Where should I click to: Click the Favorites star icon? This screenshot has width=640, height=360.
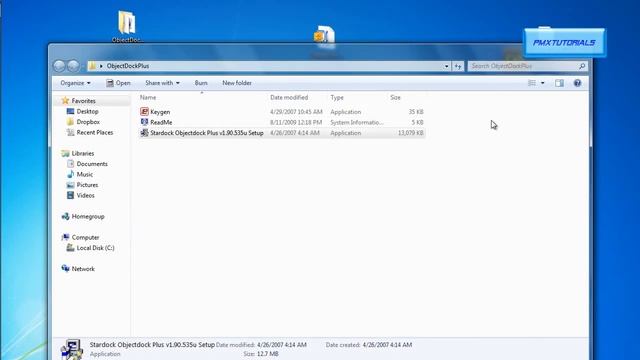(65, 100)
